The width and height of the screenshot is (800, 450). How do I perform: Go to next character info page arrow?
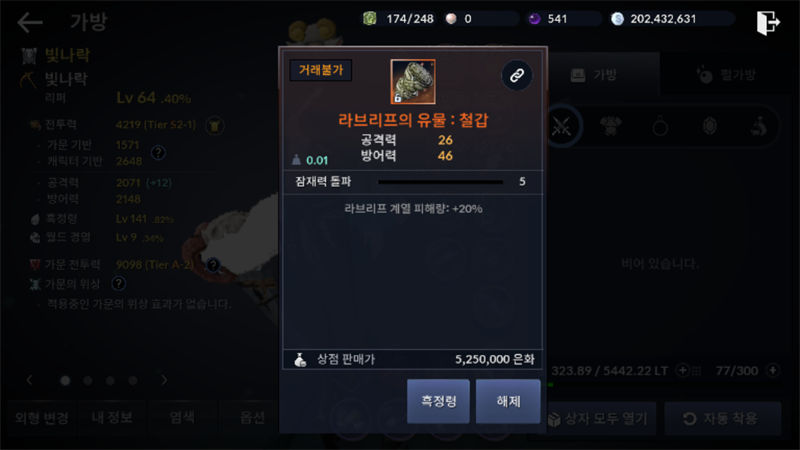(x=164, y=380)
